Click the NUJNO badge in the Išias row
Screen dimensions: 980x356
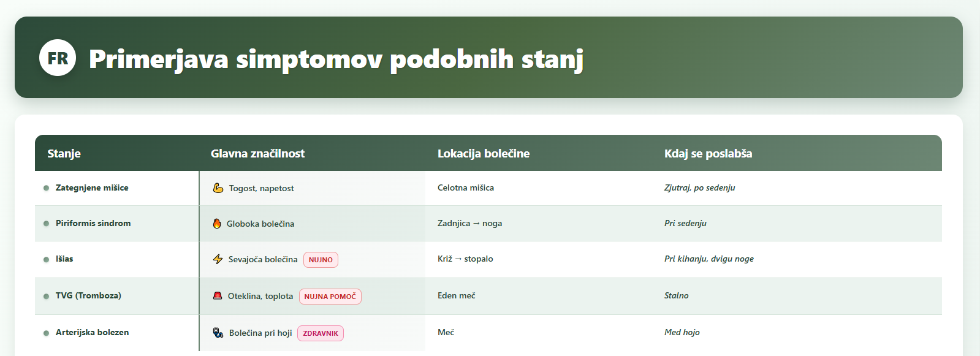(x=321, y=260)
